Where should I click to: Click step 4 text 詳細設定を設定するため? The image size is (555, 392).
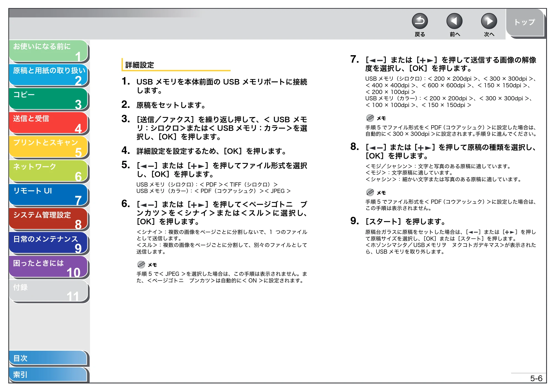pyautogui.click(x=211, y=151)
